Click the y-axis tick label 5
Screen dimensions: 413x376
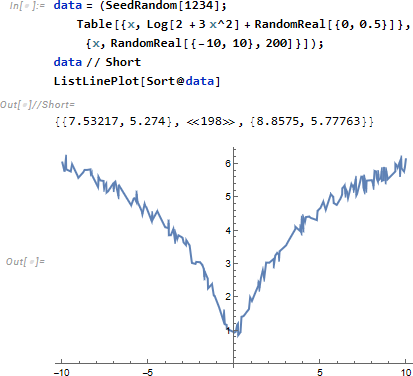tap(228, 197)
